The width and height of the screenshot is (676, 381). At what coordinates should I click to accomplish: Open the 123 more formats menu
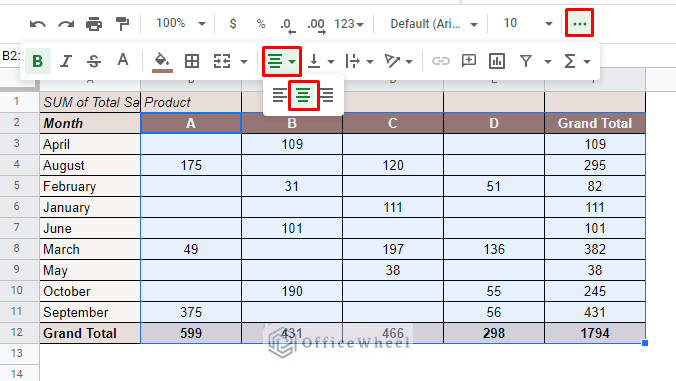(x=349, y=24)
